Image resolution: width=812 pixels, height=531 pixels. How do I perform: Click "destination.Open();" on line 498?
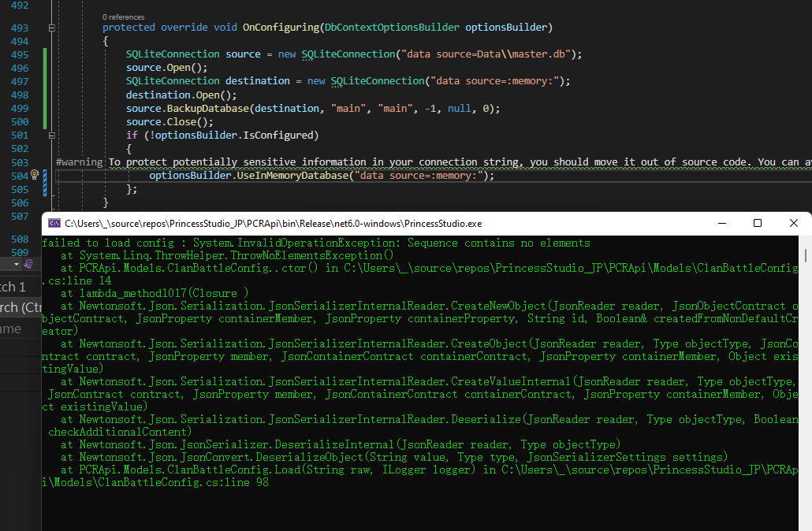(x=181, y=95)
